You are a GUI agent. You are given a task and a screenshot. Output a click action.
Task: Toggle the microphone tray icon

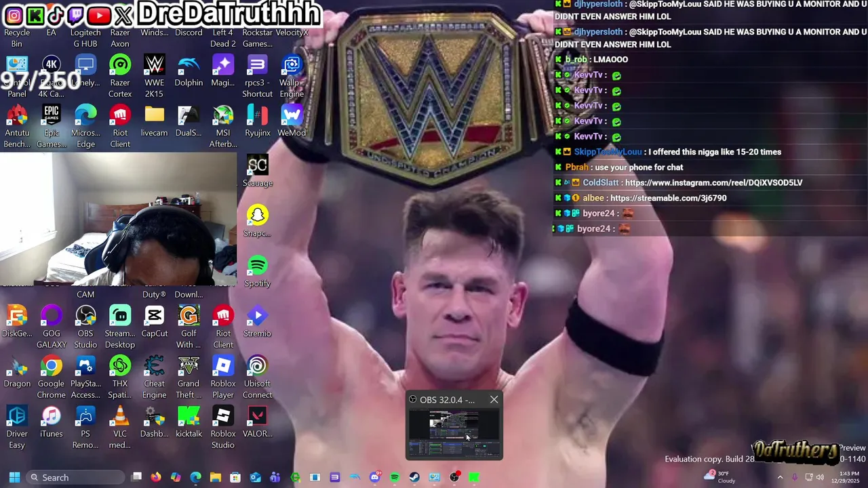pos(795,477)
